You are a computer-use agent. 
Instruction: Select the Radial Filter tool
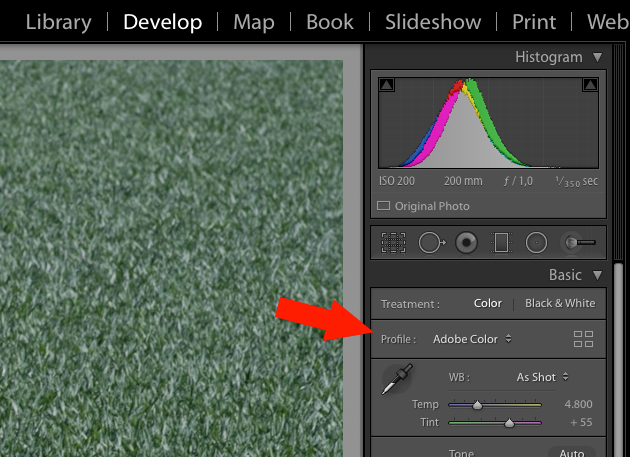point(536,242)
